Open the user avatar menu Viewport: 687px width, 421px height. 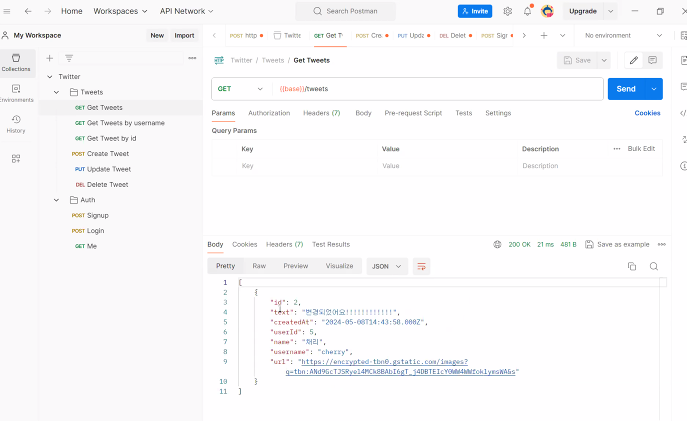click(547, 11)
